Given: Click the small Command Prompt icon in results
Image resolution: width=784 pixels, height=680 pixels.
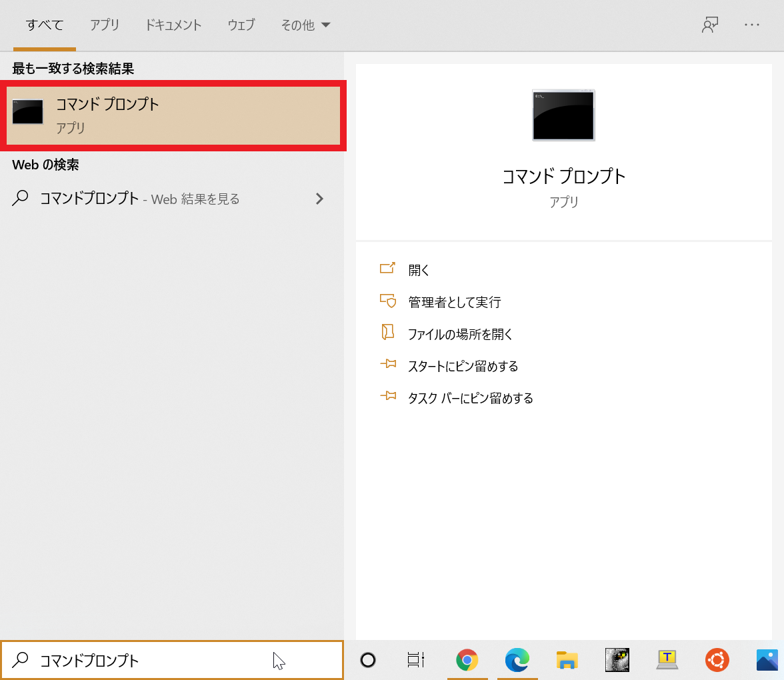Looking at the screenshot, I should tap(27, 111).
